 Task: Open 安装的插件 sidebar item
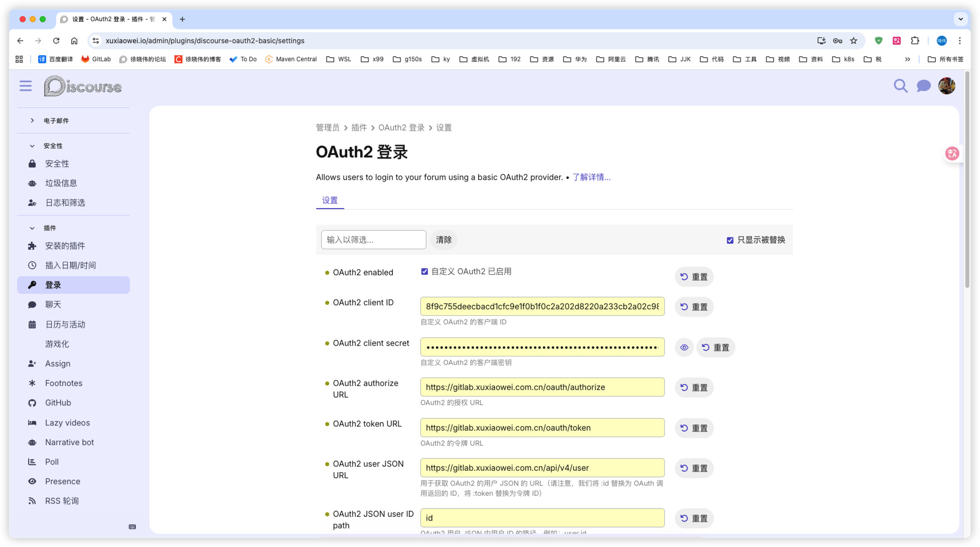(65, 246)
